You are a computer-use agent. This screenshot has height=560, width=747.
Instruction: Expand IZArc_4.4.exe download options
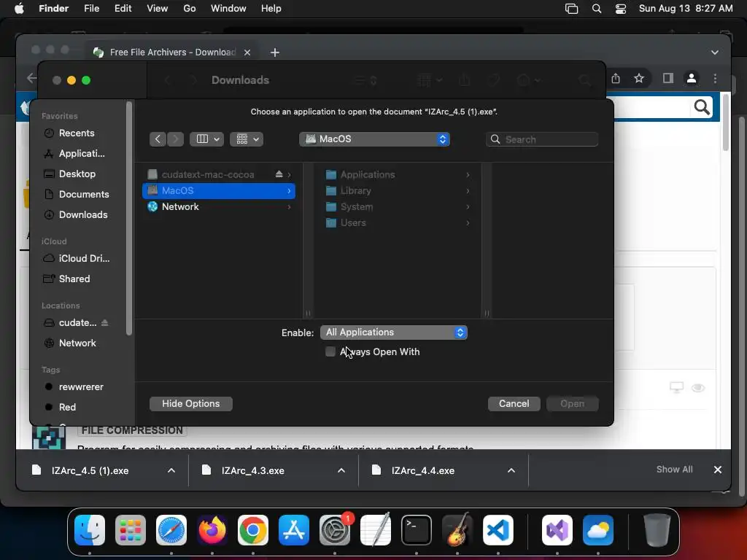(x=511, y=470)
